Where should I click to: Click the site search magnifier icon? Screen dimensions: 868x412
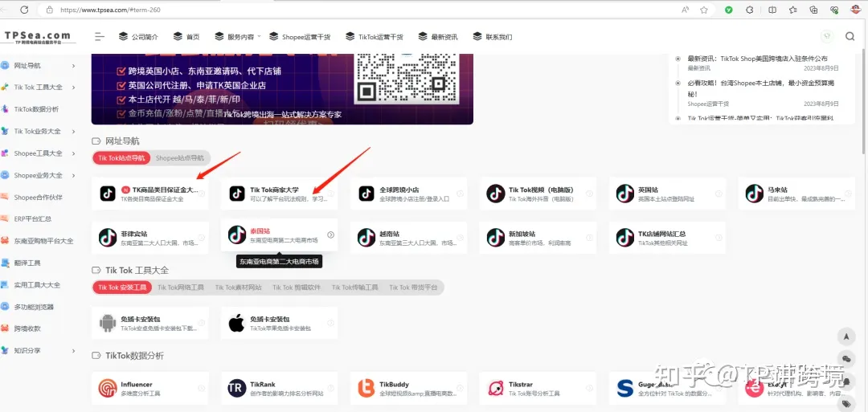pyautogui.click(x=850, y=36)
